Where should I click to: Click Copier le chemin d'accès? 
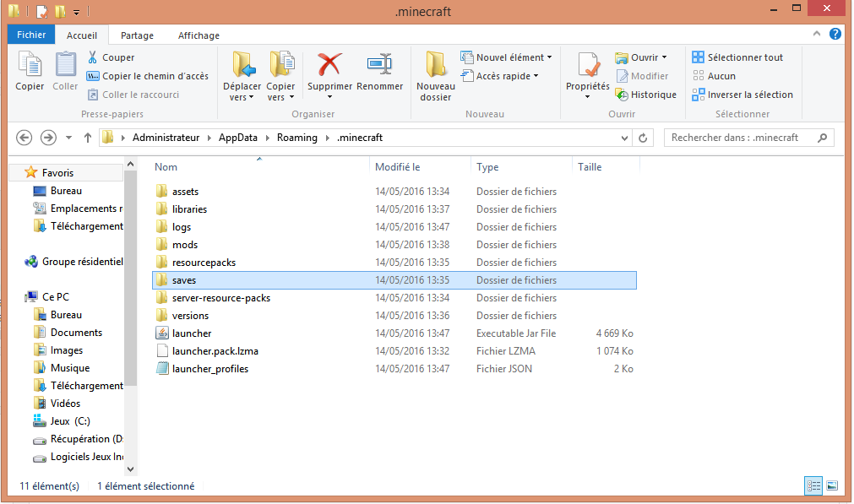point(148,76)
